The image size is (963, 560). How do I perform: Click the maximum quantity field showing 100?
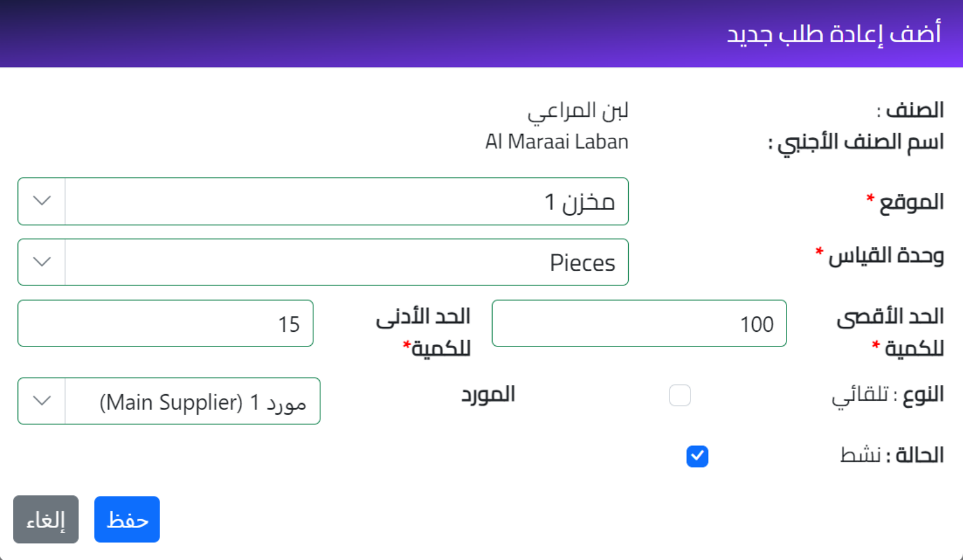coord(639,324)
